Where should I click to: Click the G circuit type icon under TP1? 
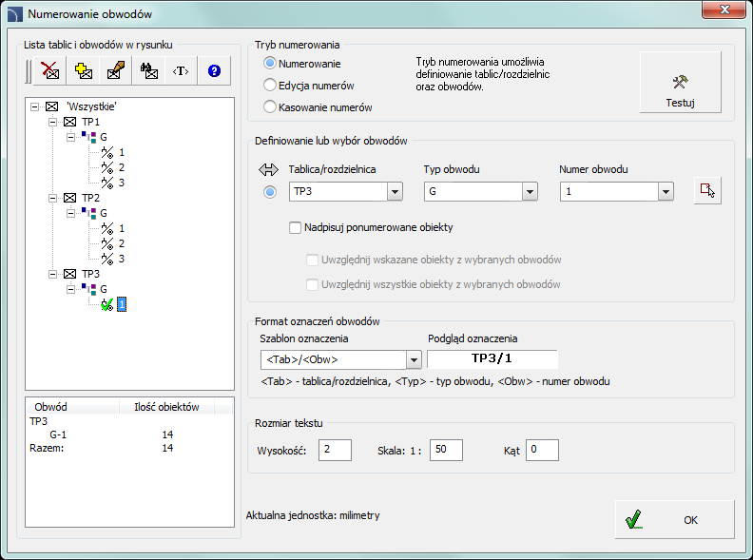(x=88, y=137)
